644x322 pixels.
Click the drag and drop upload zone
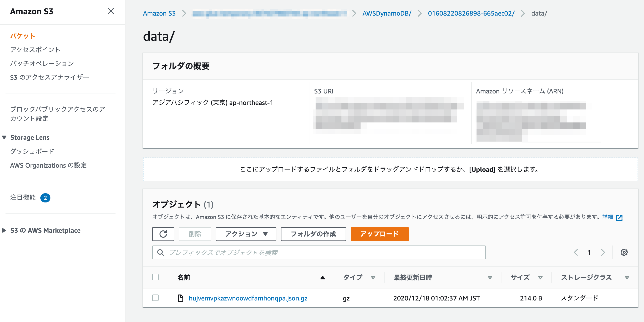[390, 169]
